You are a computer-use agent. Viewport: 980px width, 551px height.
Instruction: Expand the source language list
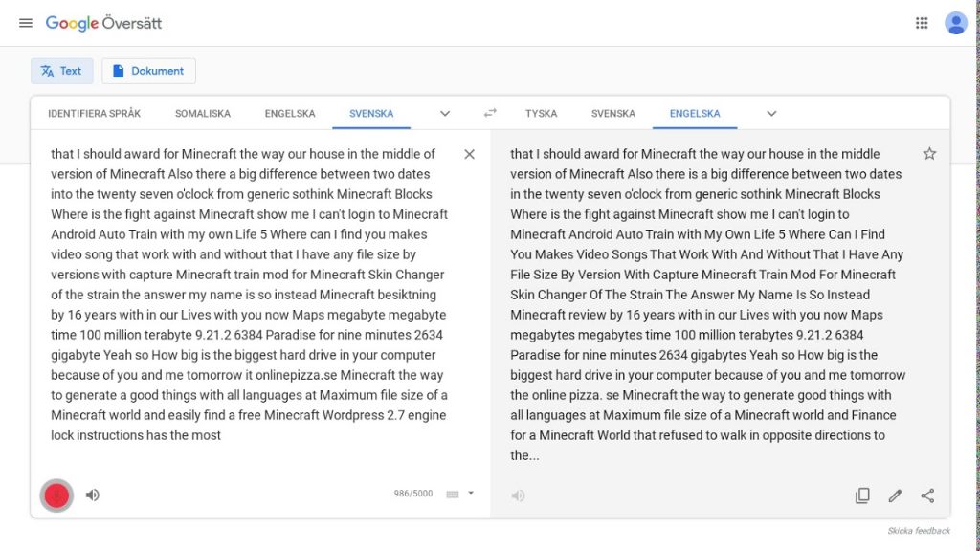pos(445,114)
